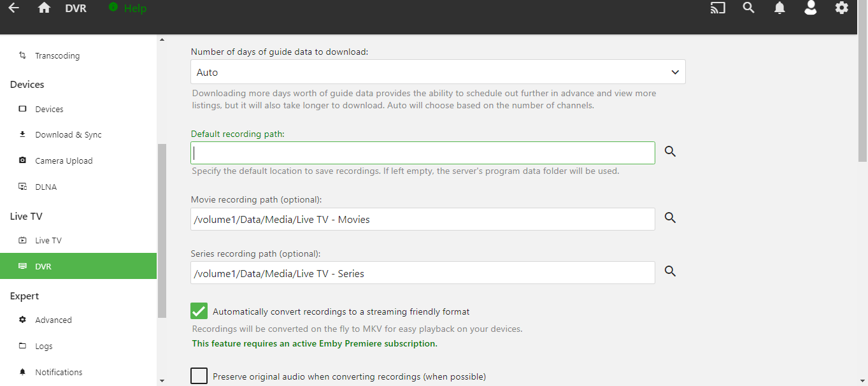Expand guide data days dropdown
Viewport: 868px width, 386px height.
pyautogui.click(x=438, y=73)
